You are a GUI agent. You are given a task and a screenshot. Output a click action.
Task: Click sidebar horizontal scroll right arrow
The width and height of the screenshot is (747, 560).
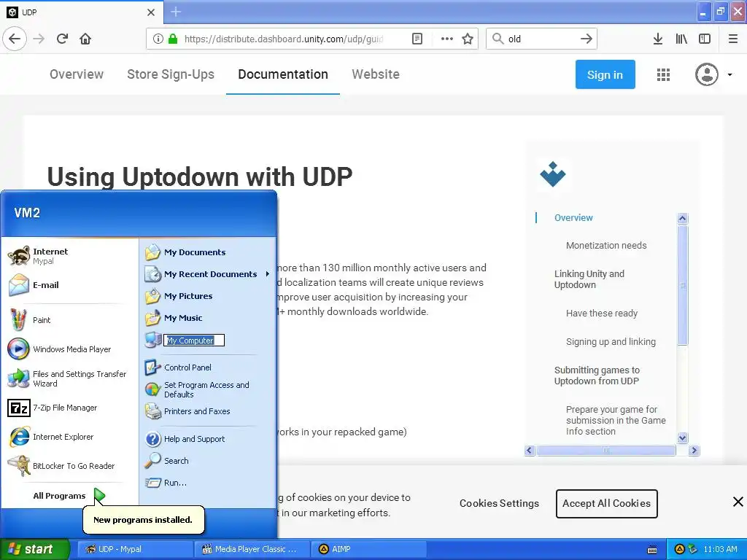pyautogui.click(x=694, y=450)
